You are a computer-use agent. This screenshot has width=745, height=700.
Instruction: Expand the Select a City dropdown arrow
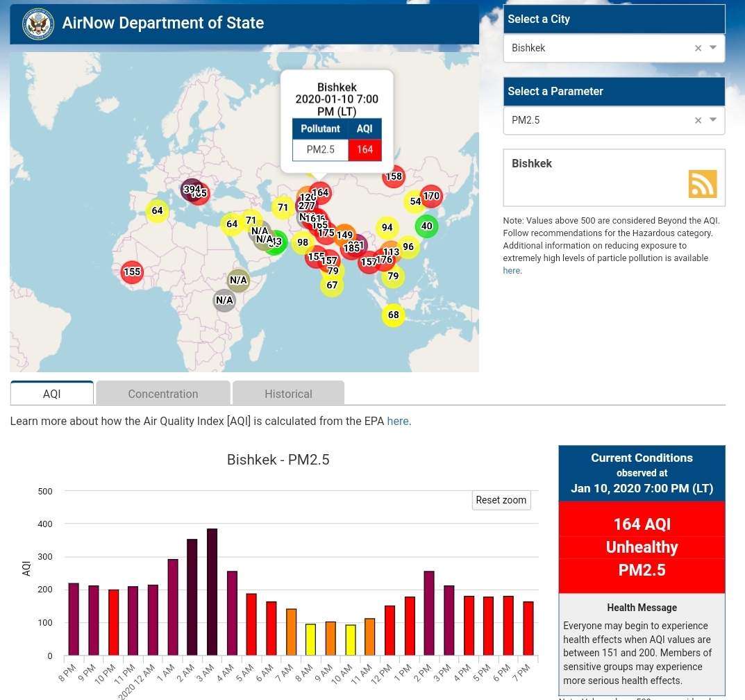713,48
